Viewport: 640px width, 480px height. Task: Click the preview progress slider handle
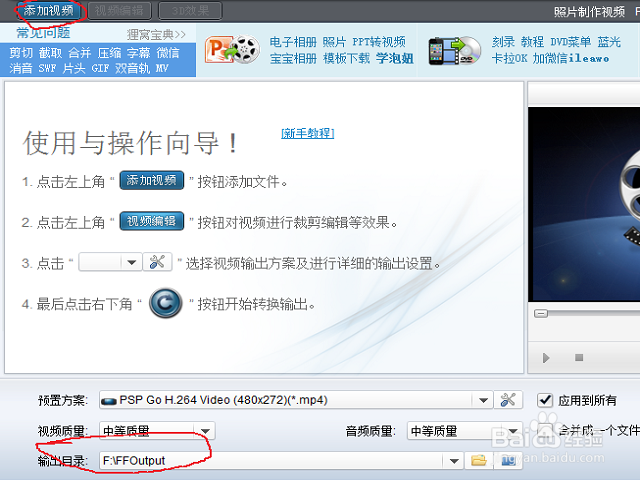pyautogui.click(x=541, y=313)
